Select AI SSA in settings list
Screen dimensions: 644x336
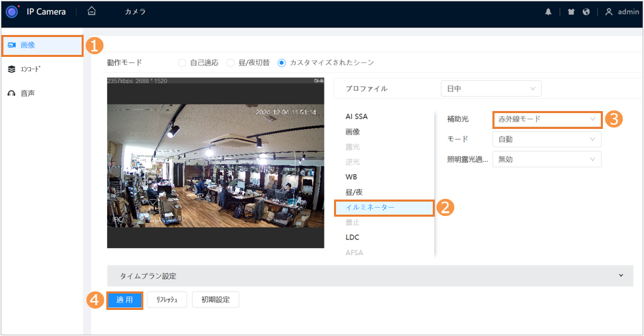(x=357, y=117)
